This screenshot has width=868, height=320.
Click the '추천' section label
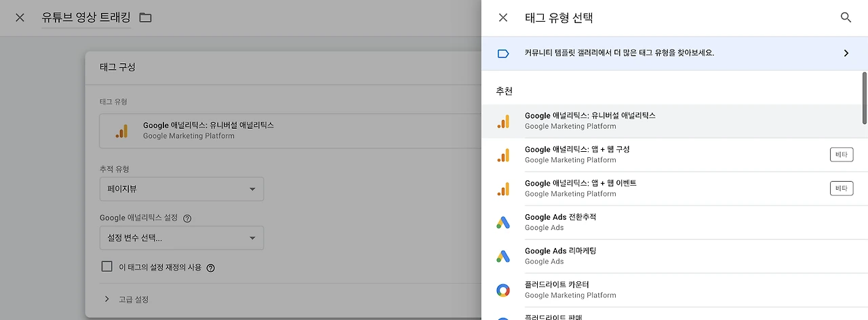504,91
